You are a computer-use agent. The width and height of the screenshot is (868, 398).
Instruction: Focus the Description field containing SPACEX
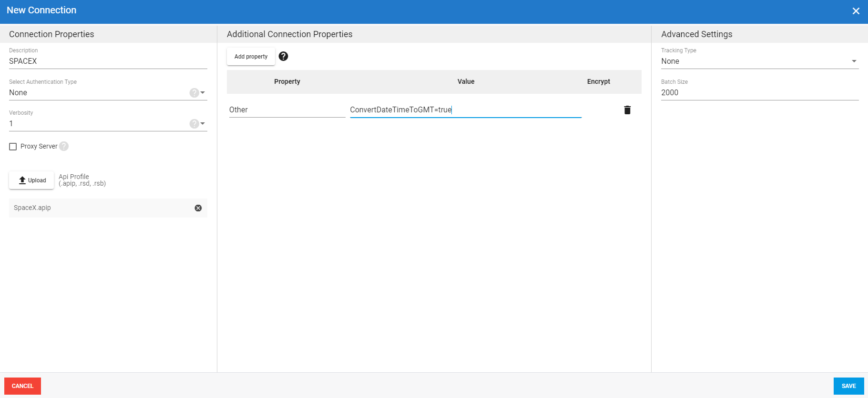pos(108,61)
